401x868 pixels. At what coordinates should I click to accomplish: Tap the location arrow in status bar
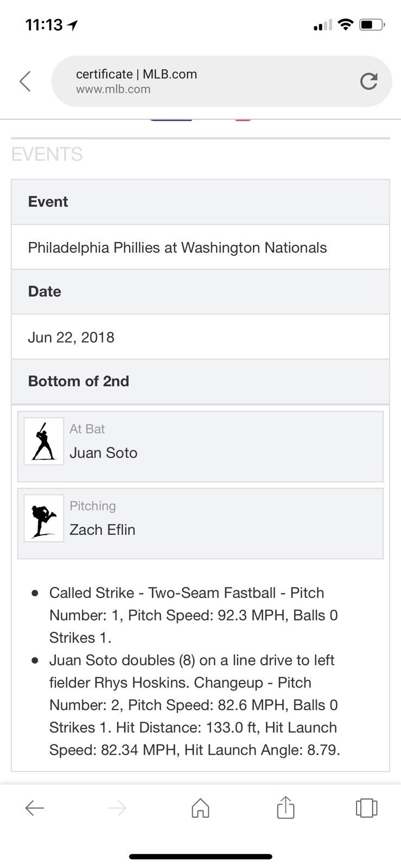73,25
